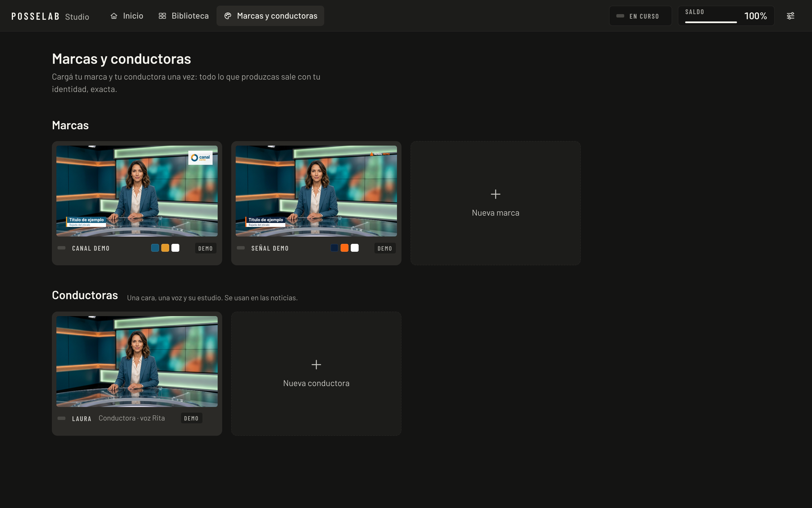Viewport: 812px width, 508px height.
Task: Select the navy swatch of SEÑAL DEMO
Action: coord(334,248)
